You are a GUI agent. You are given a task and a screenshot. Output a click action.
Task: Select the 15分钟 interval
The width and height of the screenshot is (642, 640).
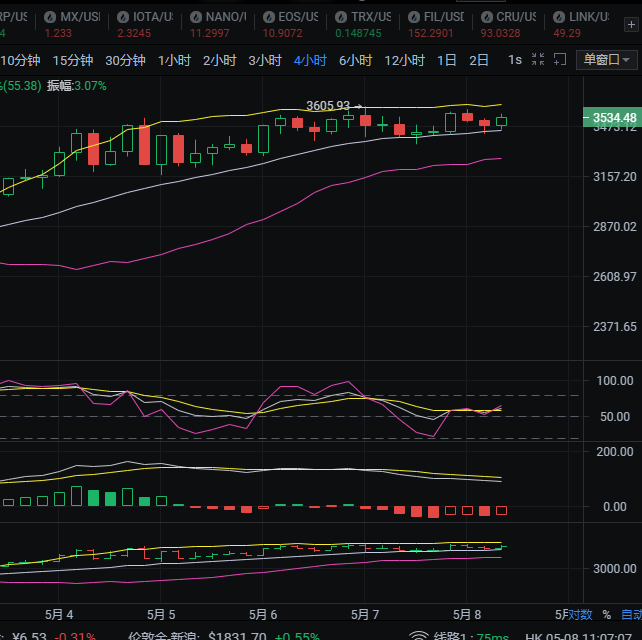pos(70,60)
